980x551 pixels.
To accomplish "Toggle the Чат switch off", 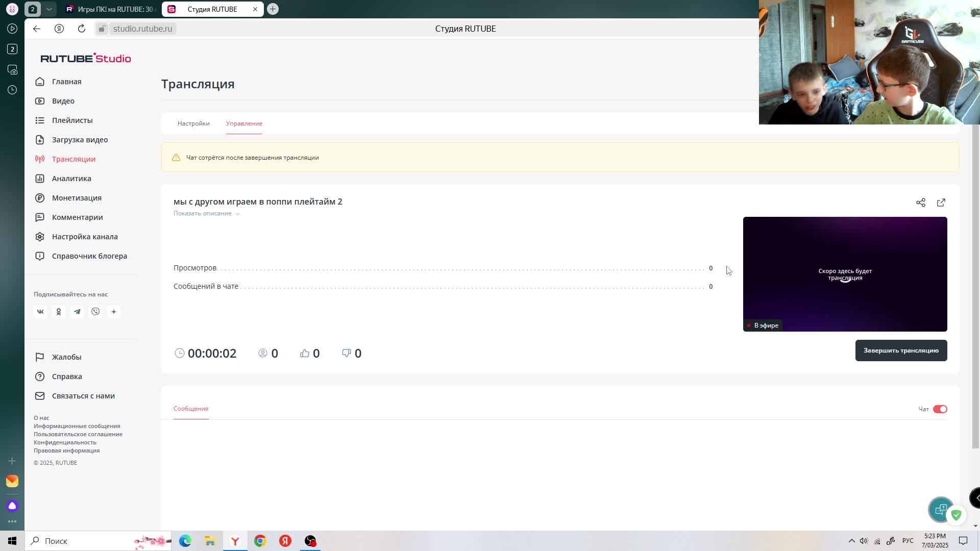I will (940, 409).
